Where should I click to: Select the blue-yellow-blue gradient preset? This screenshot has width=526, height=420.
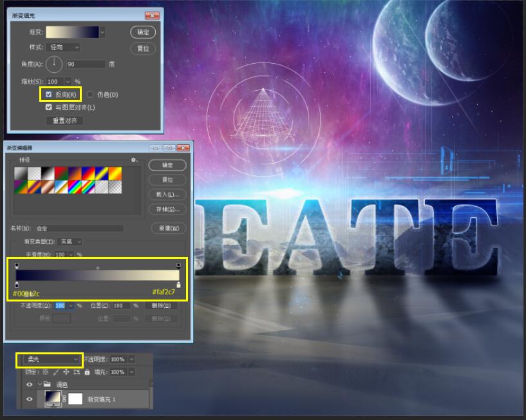[101, 173]
